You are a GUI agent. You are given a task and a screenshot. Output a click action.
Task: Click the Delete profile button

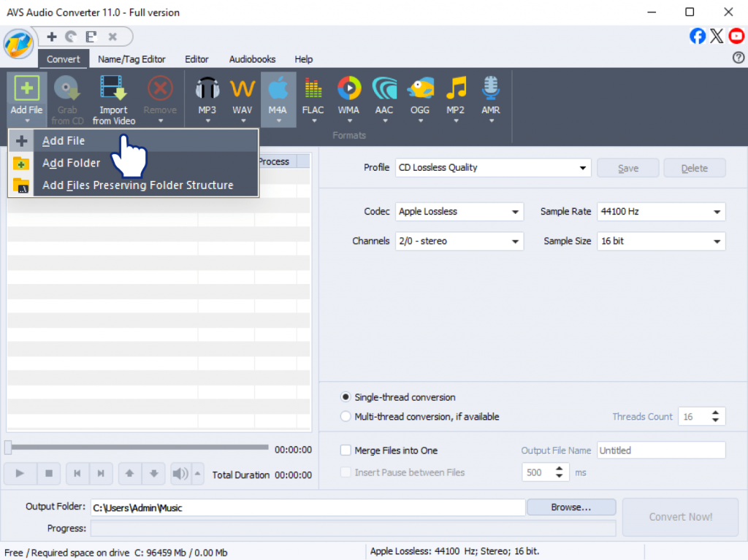point(694,168)
